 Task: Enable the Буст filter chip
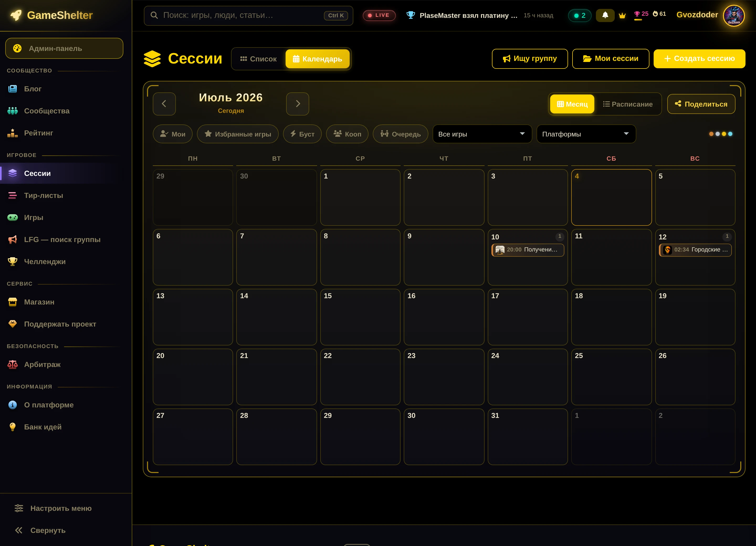pyautogui.click(x=302, y=134)
